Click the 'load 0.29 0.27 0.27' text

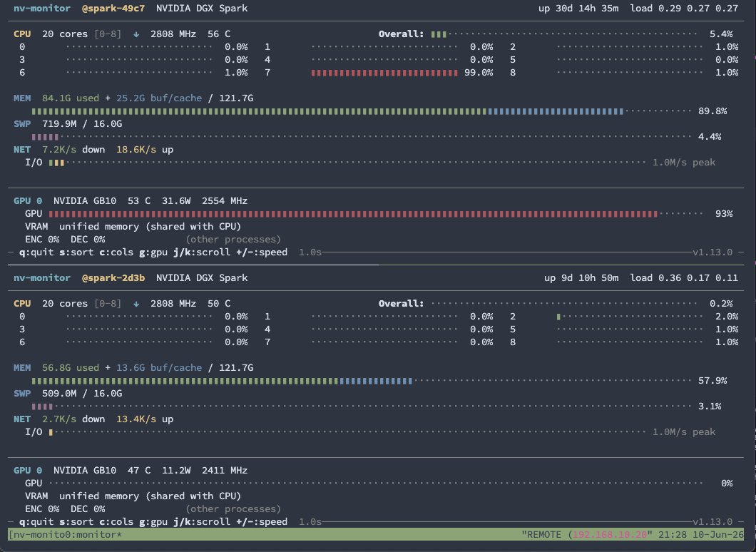point(684,9)
